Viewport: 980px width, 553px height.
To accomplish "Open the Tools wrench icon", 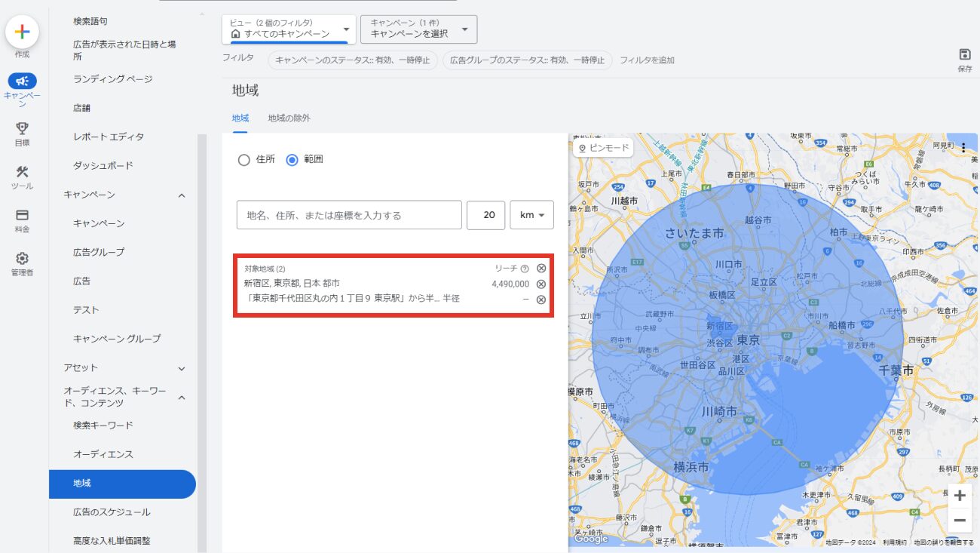I will (x=22, y=172).
